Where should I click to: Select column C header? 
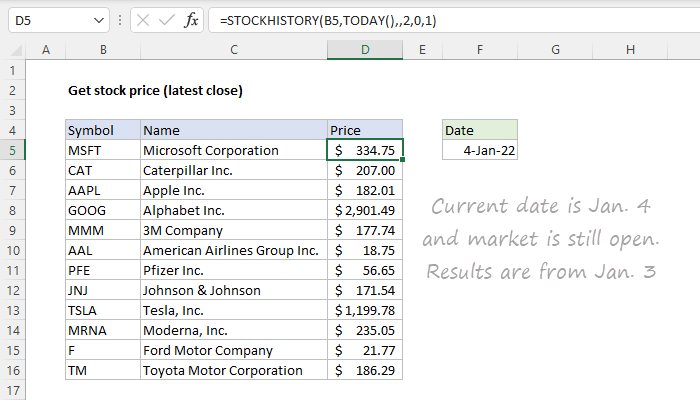point(234,50)
